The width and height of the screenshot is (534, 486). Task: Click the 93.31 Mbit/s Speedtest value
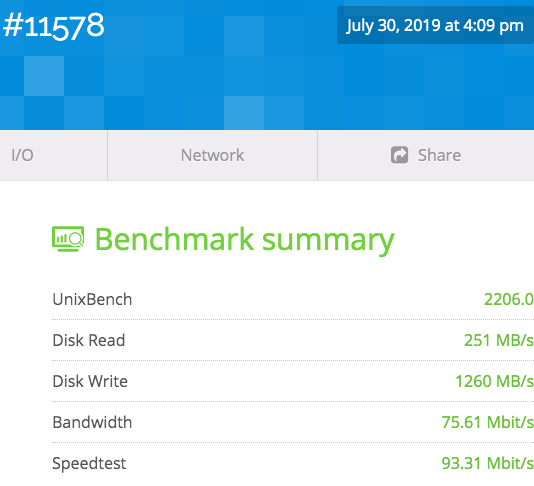pos(488,464)
